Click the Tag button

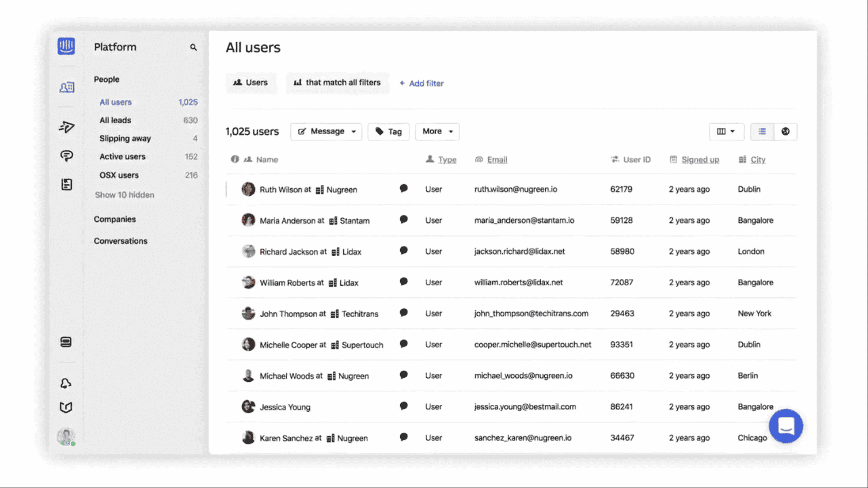pyautogui.click(x=388, y=131)
